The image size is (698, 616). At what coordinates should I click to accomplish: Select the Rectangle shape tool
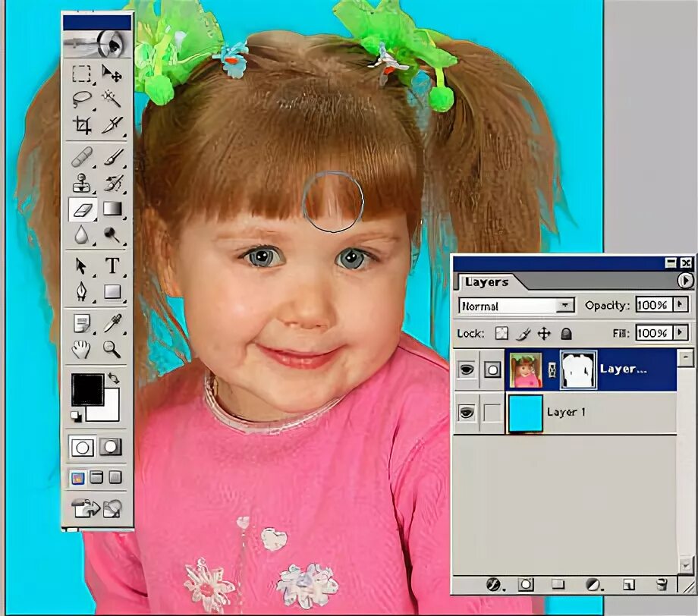tap(112, 292)
